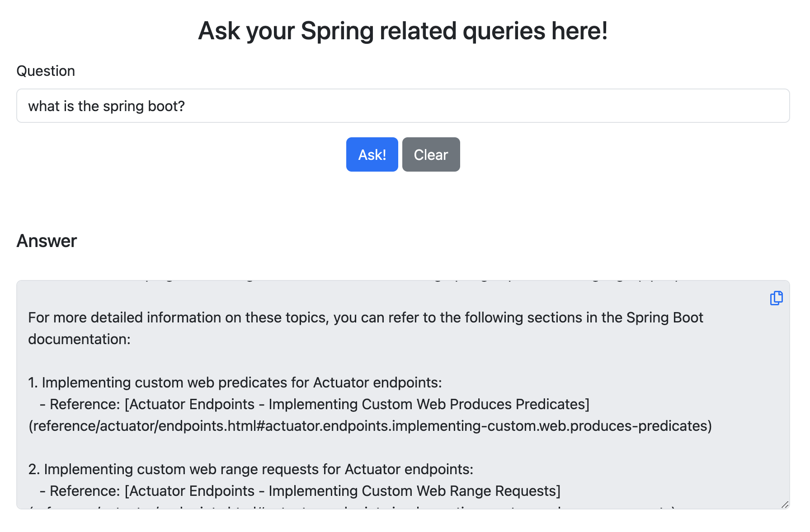Click the answer box resize handle
This screenshot has height=532, width=810.
(785, 504)
